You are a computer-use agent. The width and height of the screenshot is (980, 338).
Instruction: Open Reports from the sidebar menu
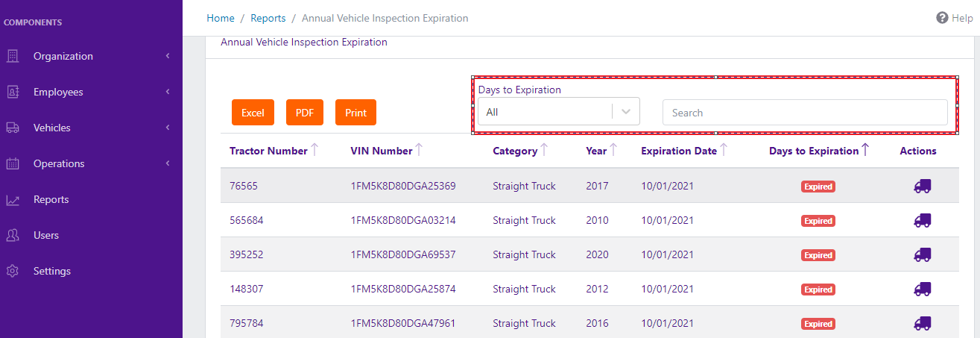pos(51,199)
